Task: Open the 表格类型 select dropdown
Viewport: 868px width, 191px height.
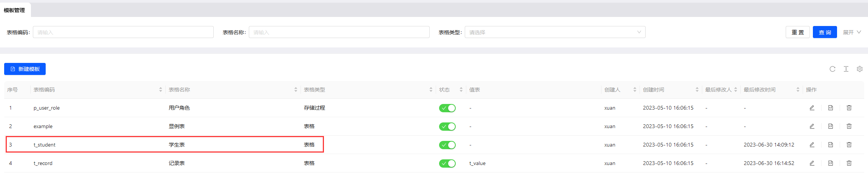Action: (555, 32)
